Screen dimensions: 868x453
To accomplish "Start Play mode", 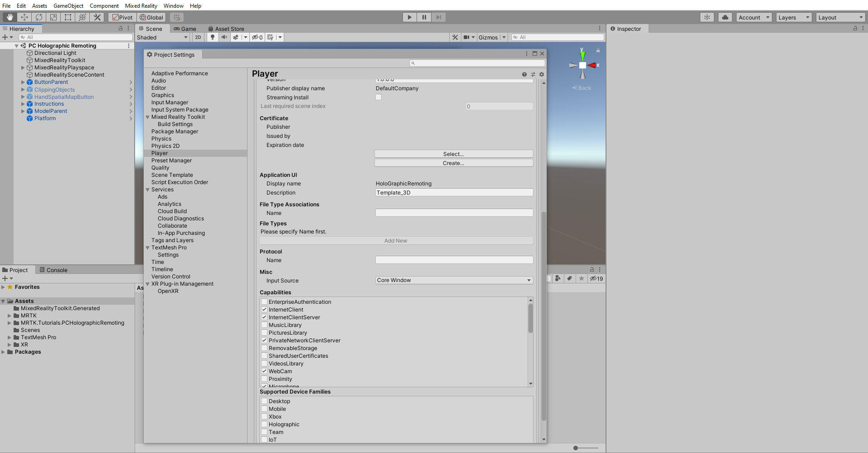I will pyautogui.click(x=410, y=17).
